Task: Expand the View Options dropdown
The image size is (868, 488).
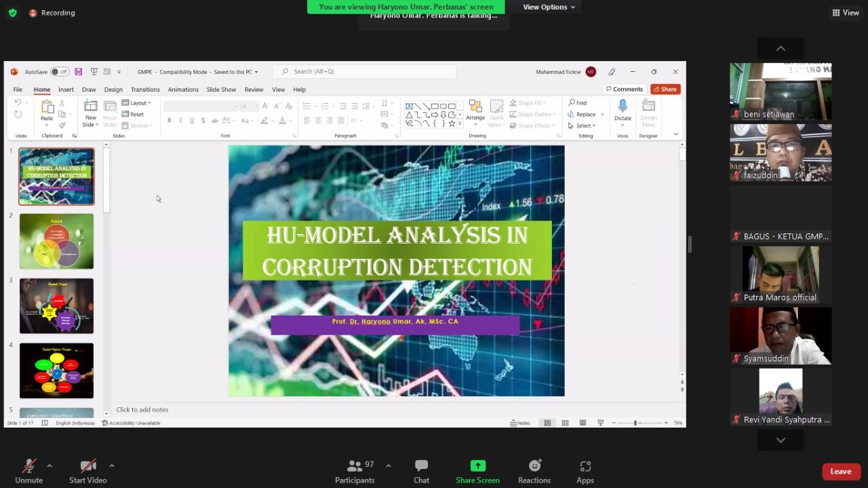Action: [549, 7]
